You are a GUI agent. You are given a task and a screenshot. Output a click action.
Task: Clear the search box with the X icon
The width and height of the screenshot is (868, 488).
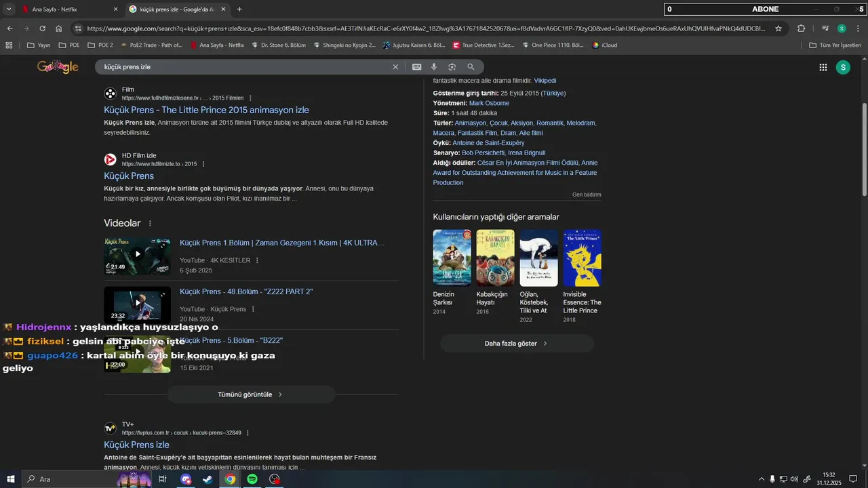[x=395, y=67]
